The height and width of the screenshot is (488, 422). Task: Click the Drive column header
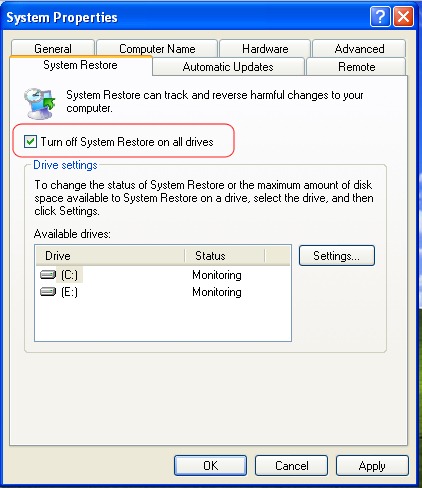pyautogui.click(x=110, y=256)
